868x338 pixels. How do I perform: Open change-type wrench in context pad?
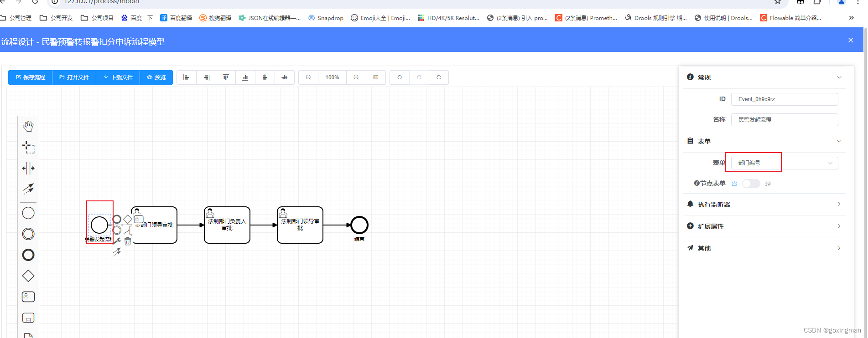point(117,241)
